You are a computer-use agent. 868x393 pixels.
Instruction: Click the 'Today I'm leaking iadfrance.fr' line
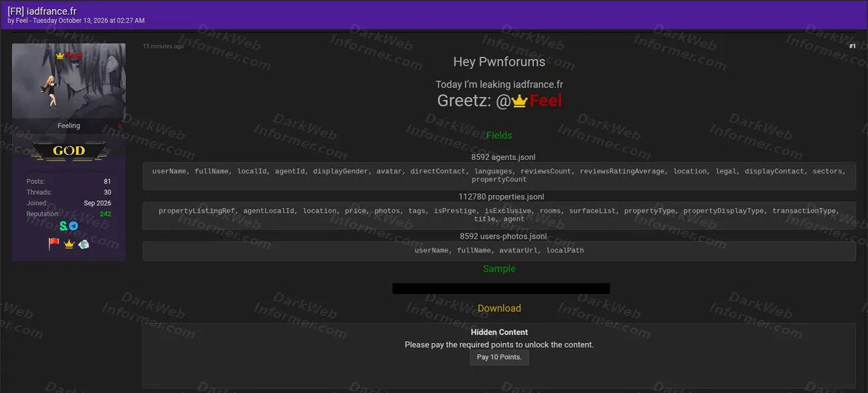click(x=499, y=84)
